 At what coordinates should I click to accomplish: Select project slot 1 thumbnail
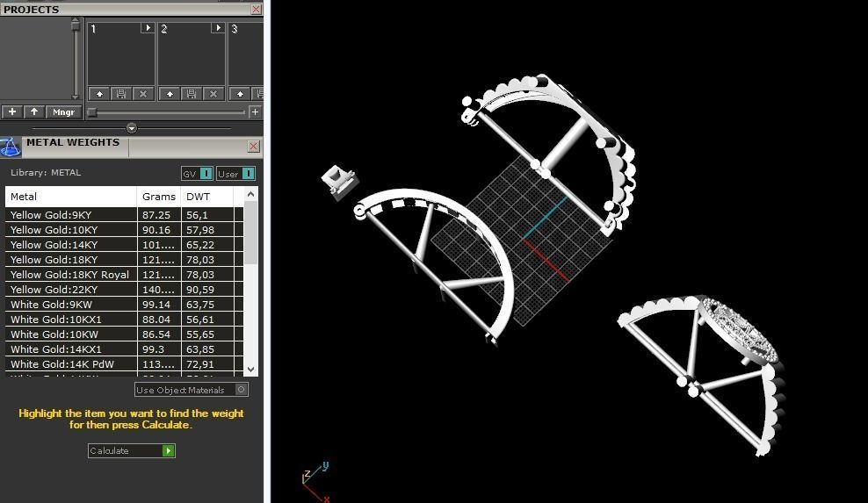121,59
